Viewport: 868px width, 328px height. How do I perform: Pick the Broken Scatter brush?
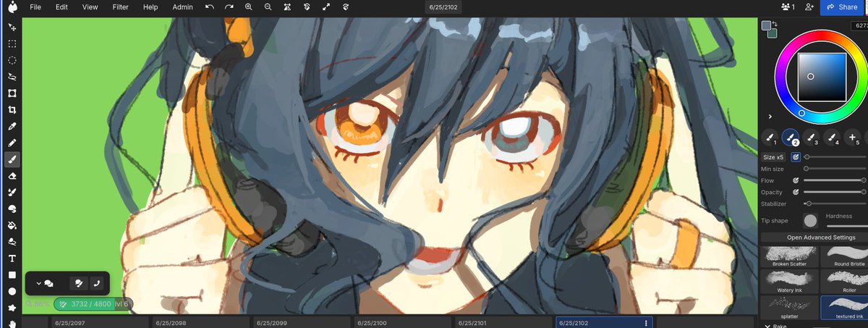(789, 256)
